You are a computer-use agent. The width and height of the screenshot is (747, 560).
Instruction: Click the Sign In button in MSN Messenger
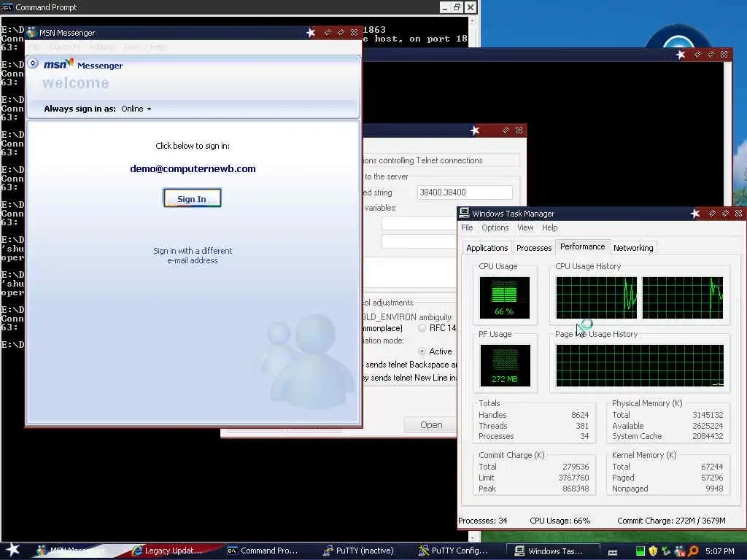tap(192, 198)
